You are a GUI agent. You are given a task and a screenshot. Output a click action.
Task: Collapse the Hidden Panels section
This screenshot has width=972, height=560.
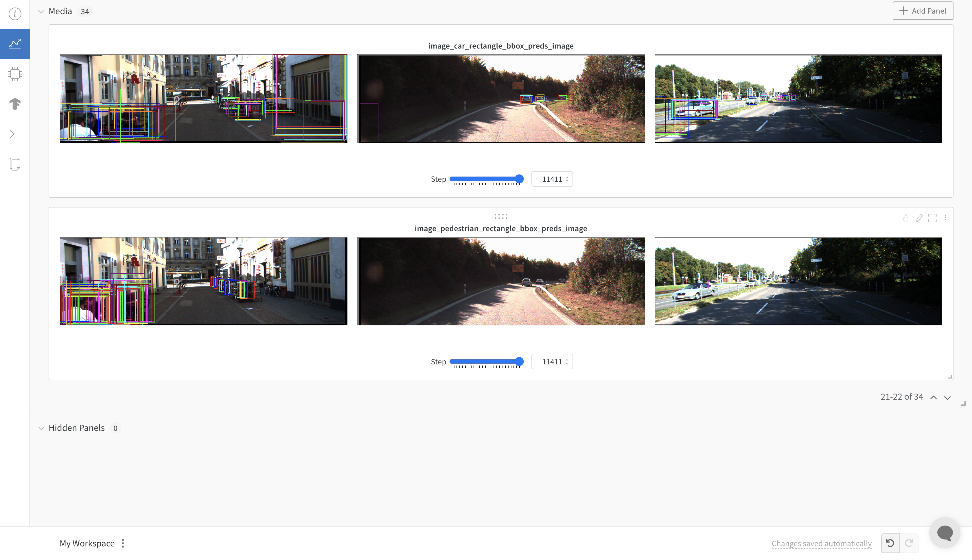click(41, 428)
